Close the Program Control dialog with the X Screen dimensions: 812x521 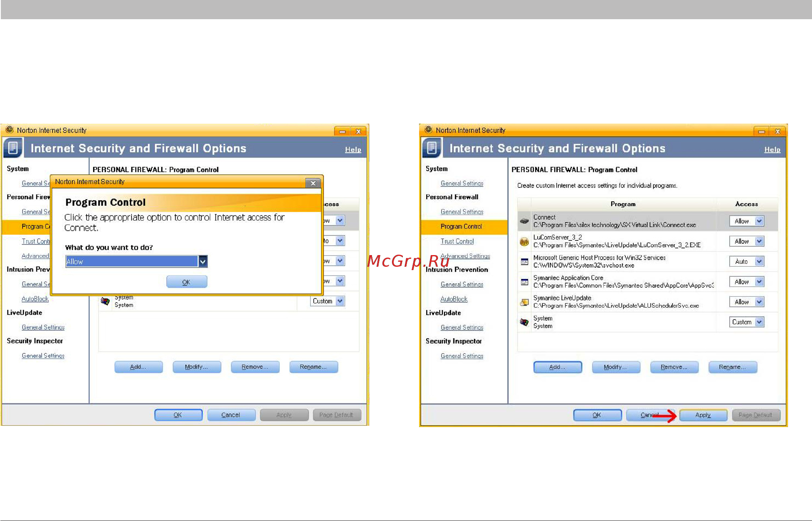coord(313,183)
